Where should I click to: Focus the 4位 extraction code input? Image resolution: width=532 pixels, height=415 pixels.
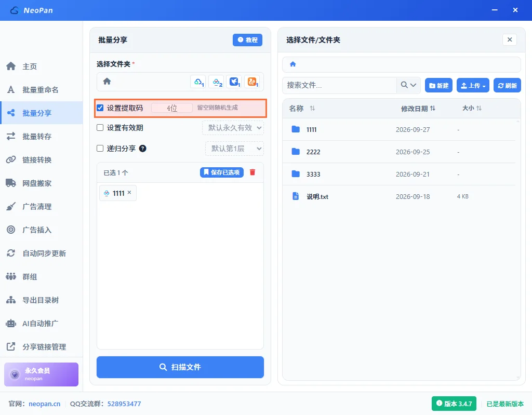point(172,108)
